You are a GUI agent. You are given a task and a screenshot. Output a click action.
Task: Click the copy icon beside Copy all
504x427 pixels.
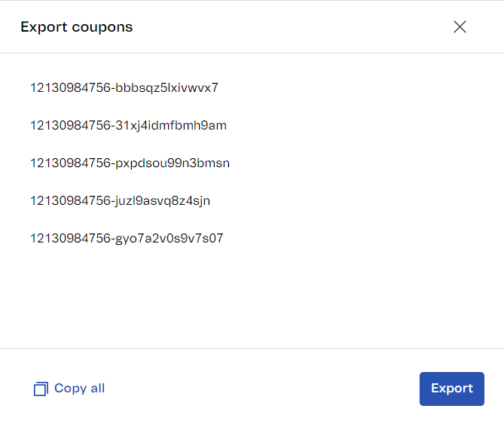41,389
